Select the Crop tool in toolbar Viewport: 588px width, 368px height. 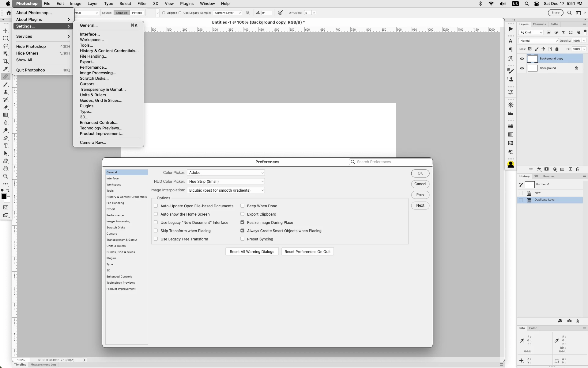click(x=6, y=61)
